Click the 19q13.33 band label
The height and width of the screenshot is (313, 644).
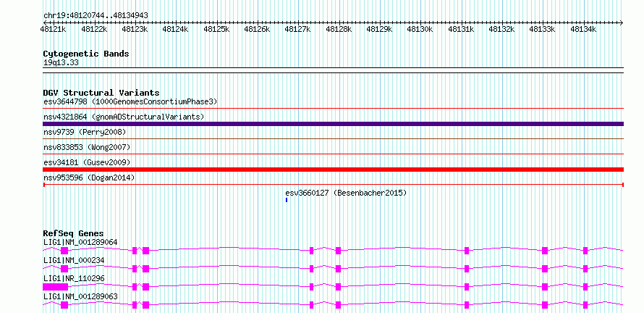tap(61, 63)
